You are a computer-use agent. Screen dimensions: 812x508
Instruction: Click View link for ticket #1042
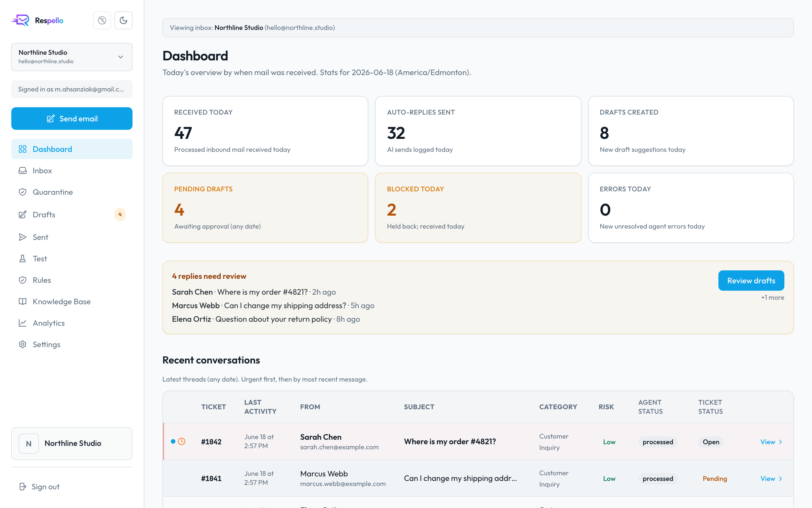tap(771, 442)
